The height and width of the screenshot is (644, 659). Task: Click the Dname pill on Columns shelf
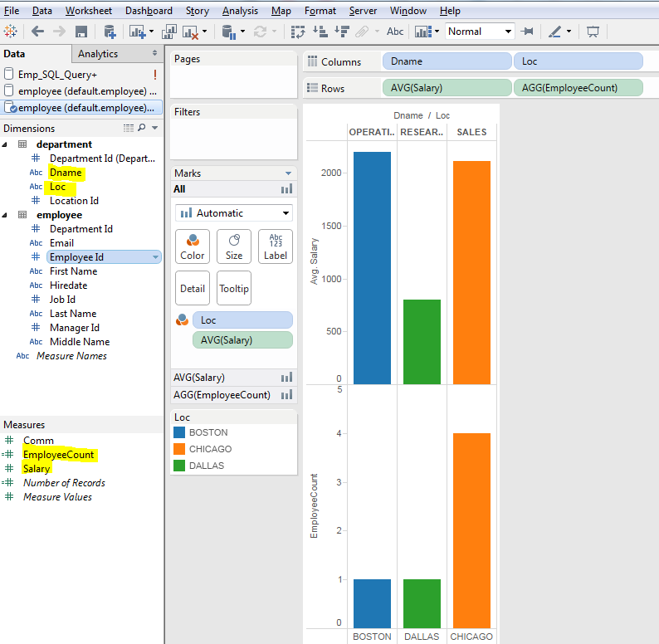[x=447, y=61]
